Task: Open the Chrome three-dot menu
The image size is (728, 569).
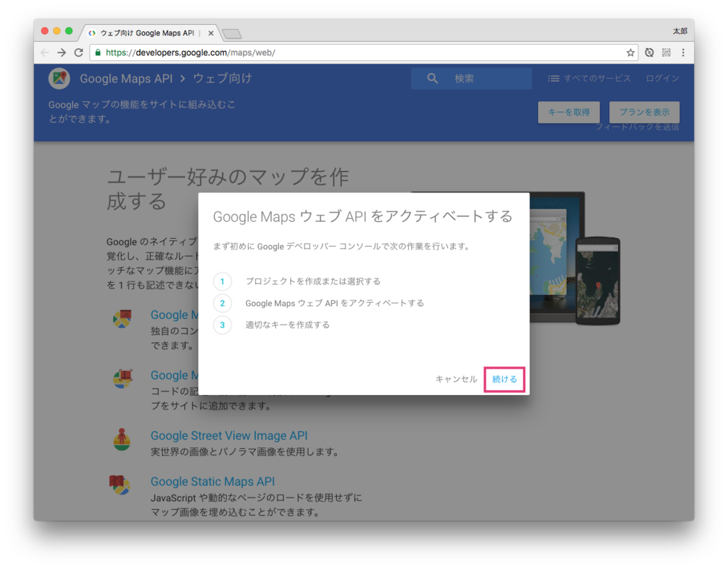Action: point(683,52)
